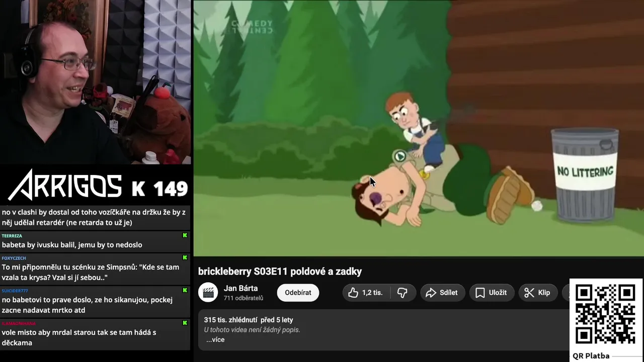Open the Klip scissors tool
This screenshot has height=362, width=644.
tap(537, 293)
